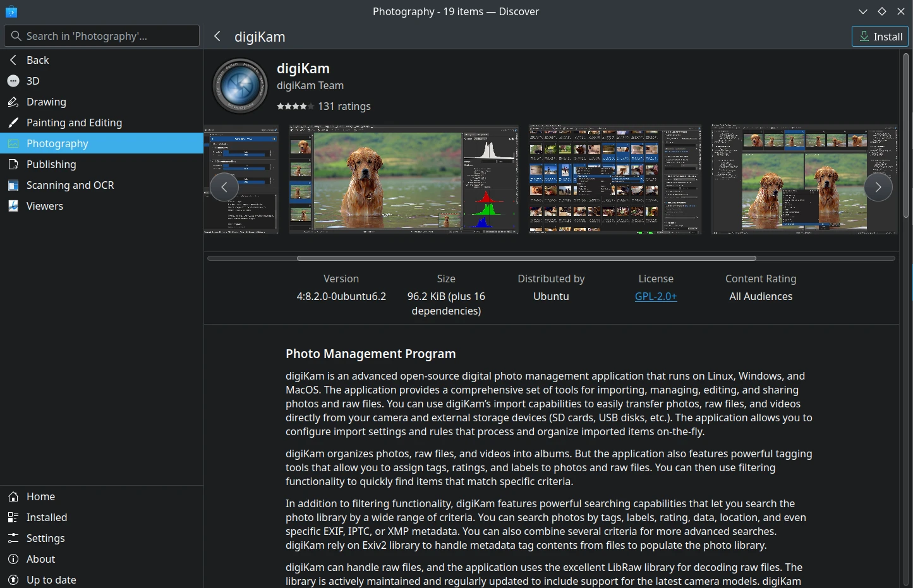This screenshot has width=913, height=588.
Task: Select the Viewers category icon
Action: coord(13,206)
